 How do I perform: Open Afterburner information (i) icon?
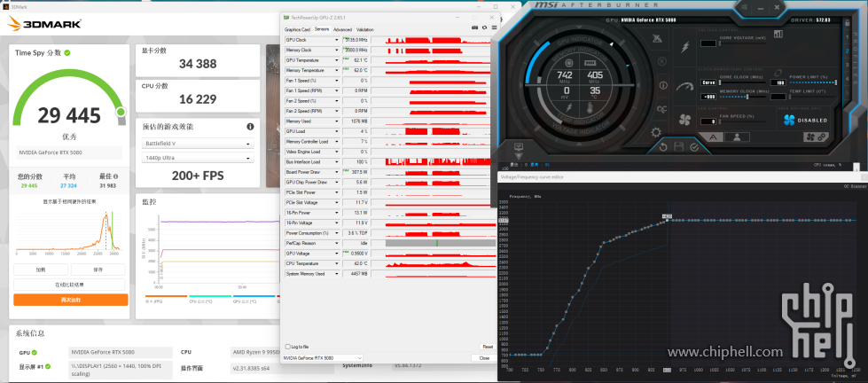point(663,85)
